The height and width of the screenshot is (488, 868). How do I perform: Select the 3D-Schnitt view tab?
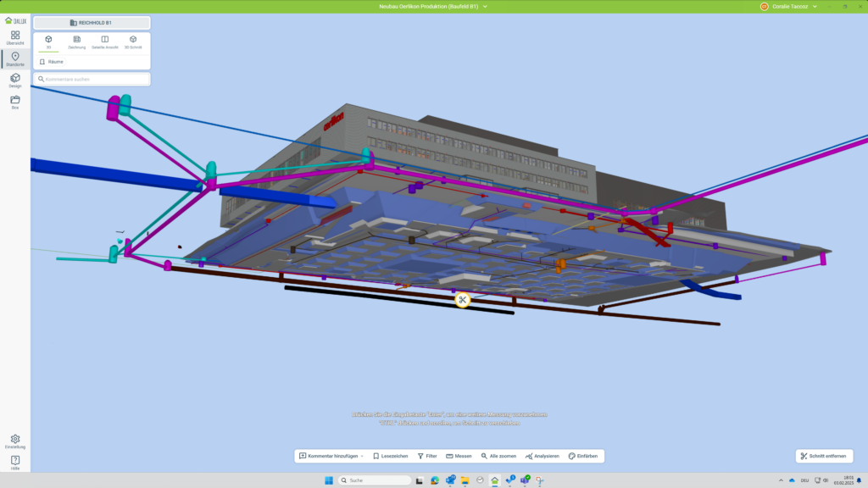133,42
